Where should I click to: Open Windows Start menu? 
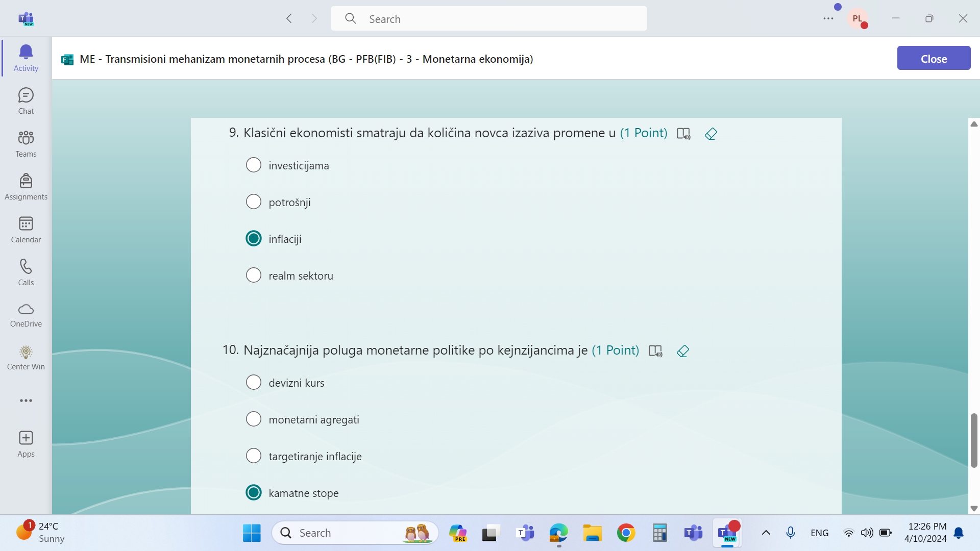pyautogui.click(x=252, y=533)
